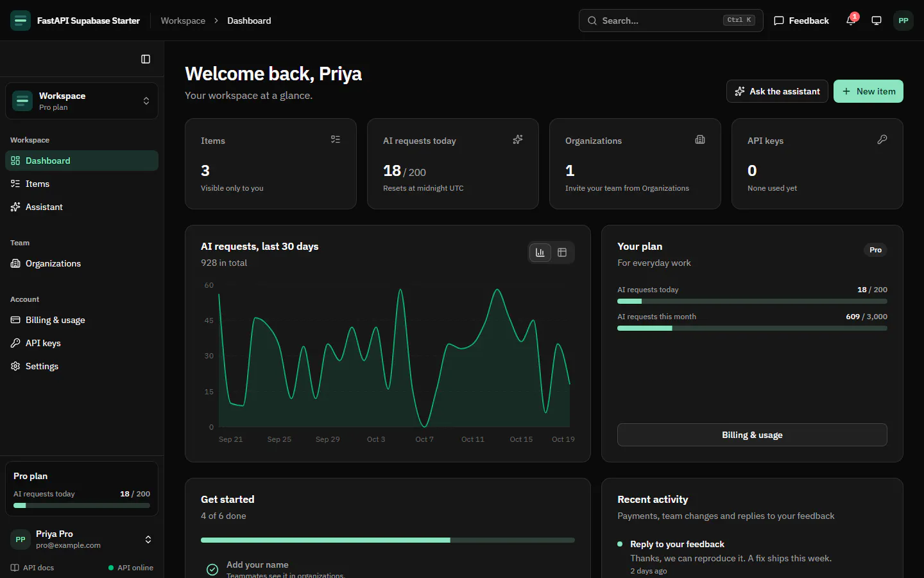Viewport: 924px width, 578px height.
Task: Open Organizations in sidebar
Action: pos(81,263)
